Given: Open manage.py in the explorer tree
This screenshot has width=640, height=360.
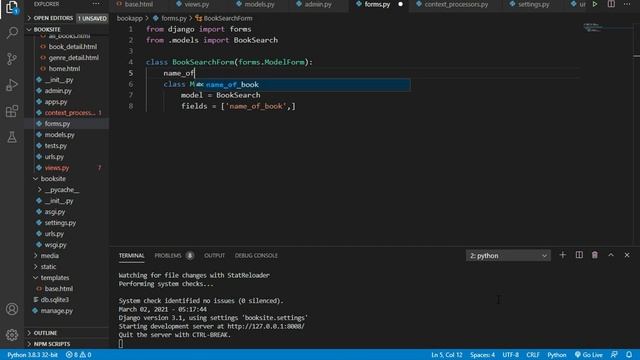Looking at the screenshot, I should 57,311.
